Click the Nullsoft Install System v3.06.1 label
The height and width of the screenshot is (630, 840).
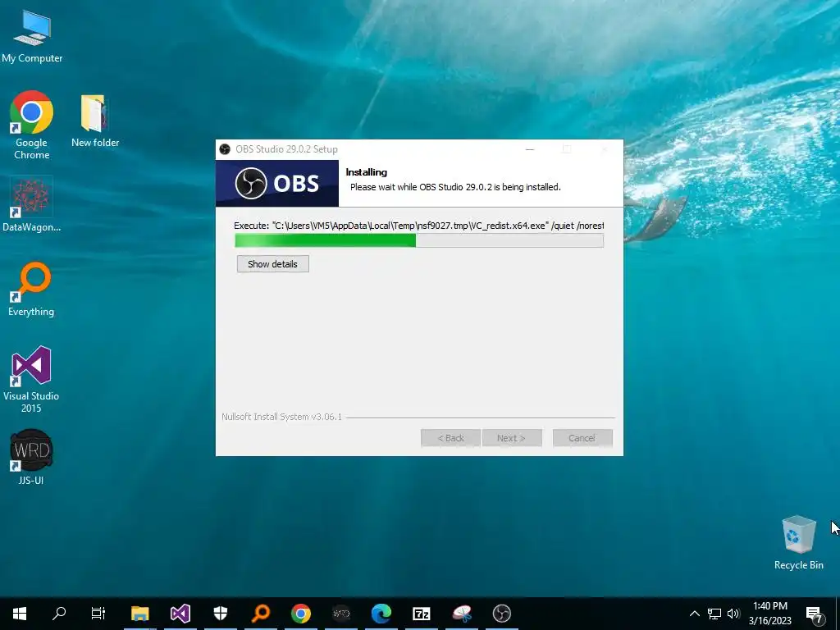[x=282, y=417]
